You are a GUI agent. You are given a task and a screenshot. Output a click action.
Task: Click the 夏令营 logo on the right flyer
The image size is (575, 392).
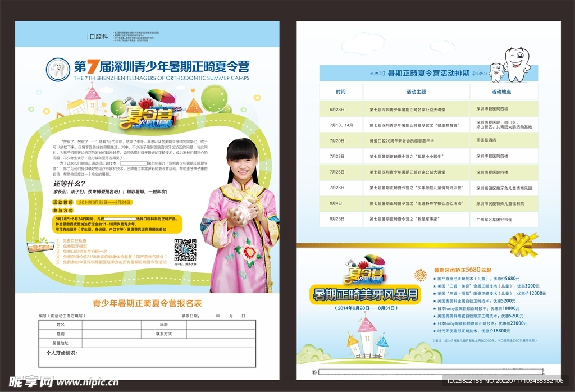tap(366, 271)
